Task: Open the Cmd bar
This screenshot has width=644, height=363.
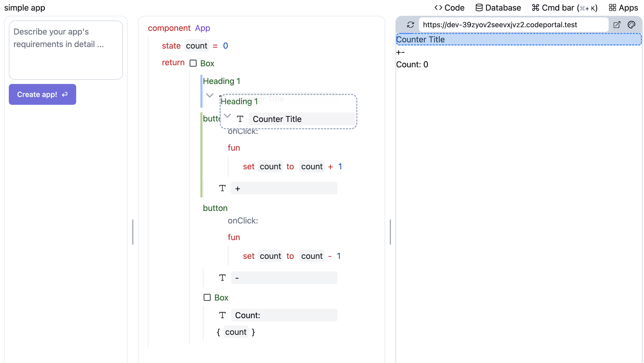Action: (565, 8)
